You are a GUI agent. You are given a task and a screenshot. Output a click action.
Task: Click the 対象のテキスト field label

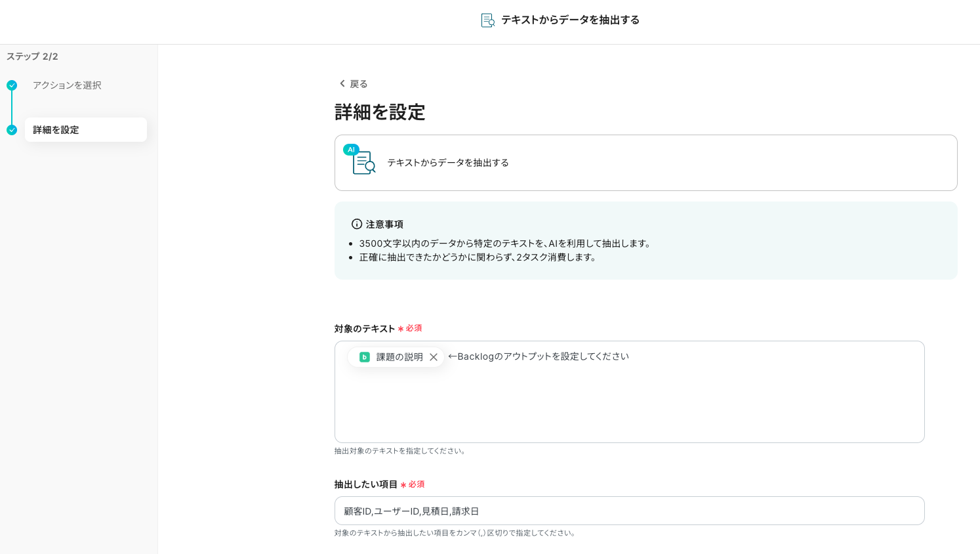[x=365, y=329]
